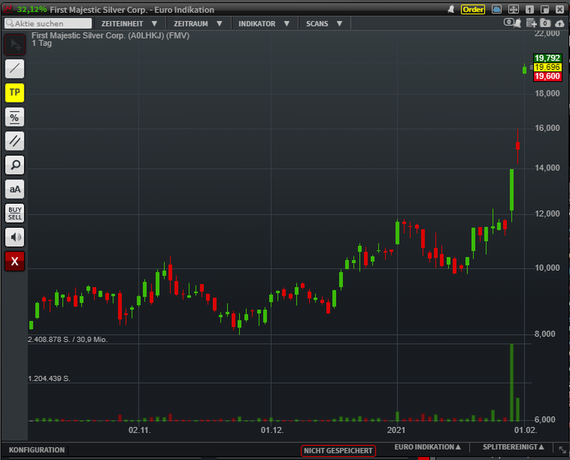
Task: Open KONFIGURATION at bottom left
Action: coord(37,450)
